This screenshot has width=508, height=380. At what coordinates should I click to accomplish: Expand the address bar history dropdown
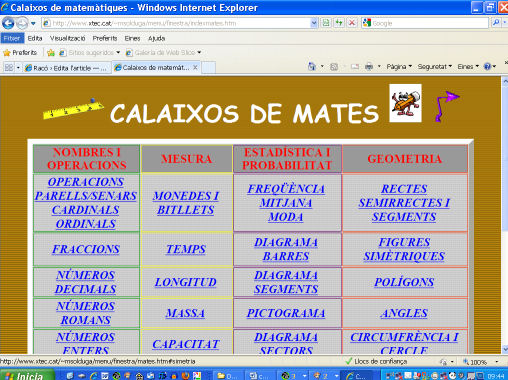pyautogui.click(x=314, y=23)
